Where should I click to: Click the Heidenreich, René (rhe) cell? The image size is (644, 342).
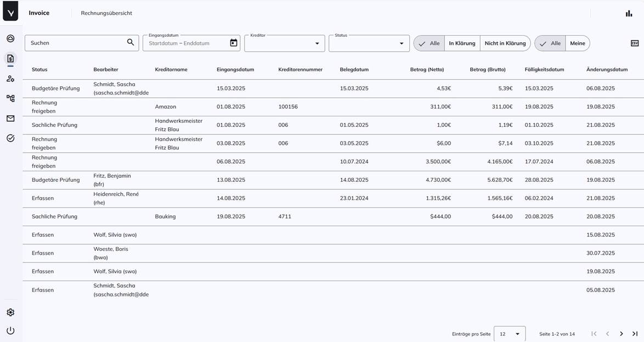coord(116,198)
